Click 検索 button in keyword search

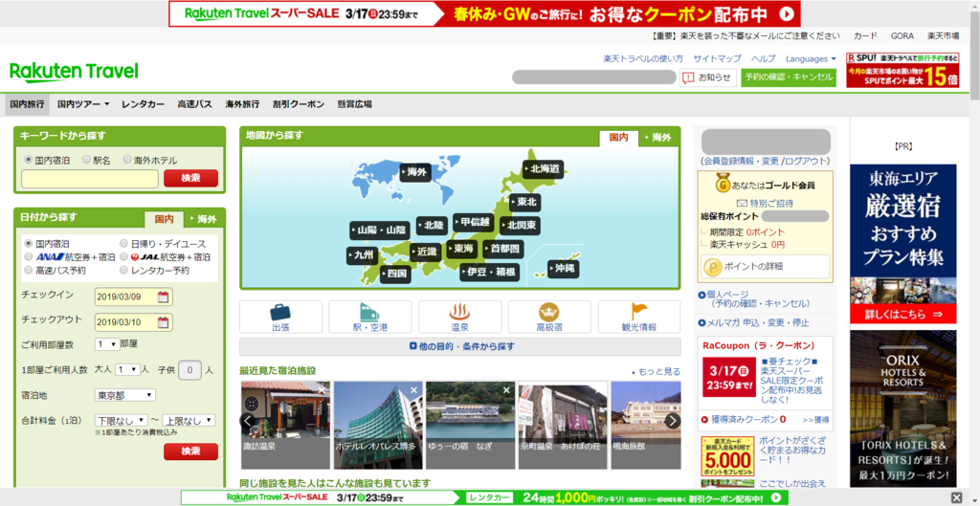[x=190, y=178]
